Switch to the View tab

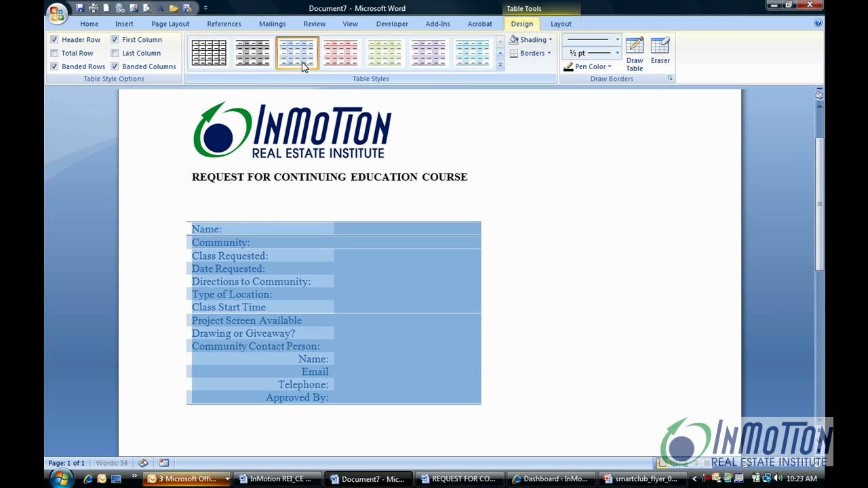[350, 24]
